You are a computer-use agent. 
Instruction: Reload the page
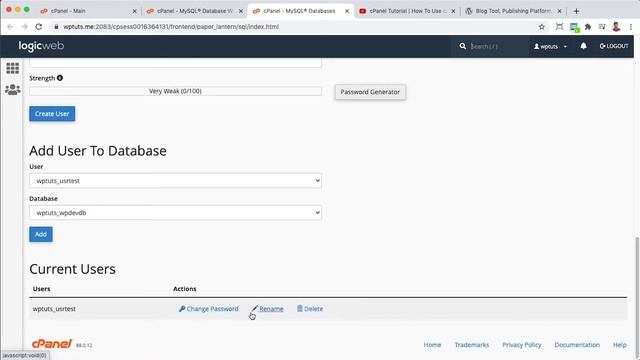pyautogui.click(x=38, y=27)
